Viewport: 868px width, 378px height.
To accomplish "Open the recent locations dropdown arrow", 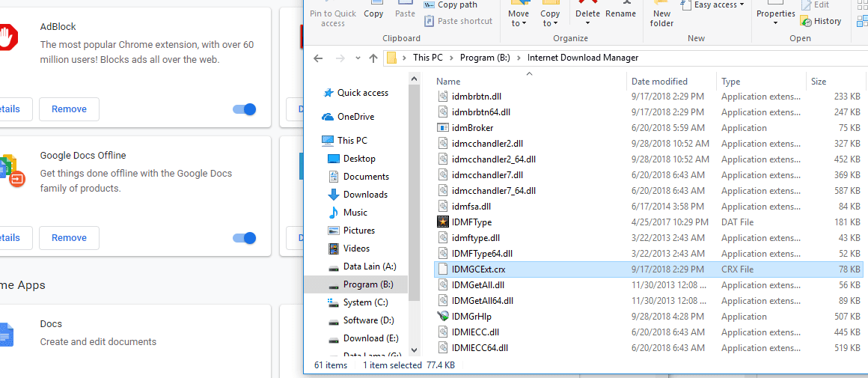I will coord(358,58).
